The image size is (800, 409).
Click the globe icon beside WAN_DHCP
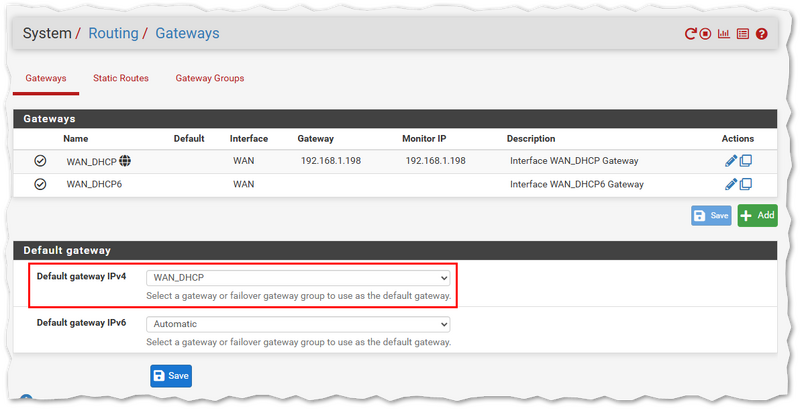coord(125,160)
